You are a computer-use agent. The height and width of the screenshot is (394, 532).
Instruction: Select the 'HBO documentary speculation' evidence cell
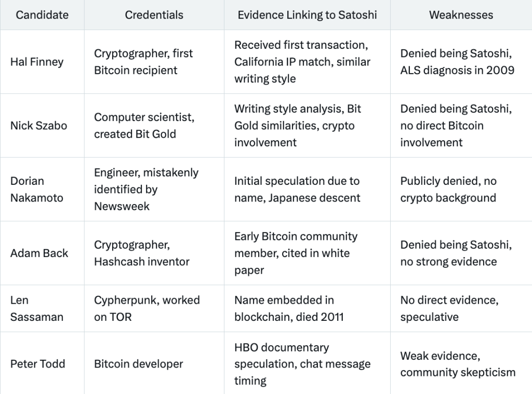tap(302, 364)
